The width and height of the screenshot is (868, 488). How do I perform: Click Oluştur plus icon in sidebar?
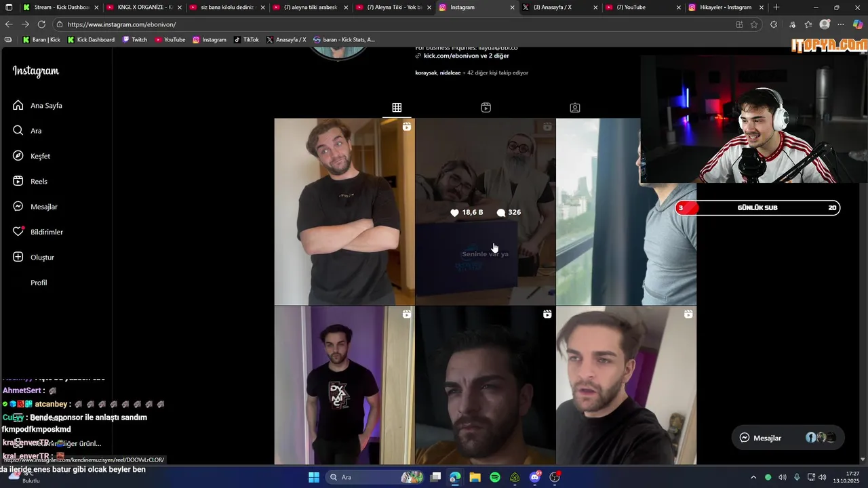point(18,257)
